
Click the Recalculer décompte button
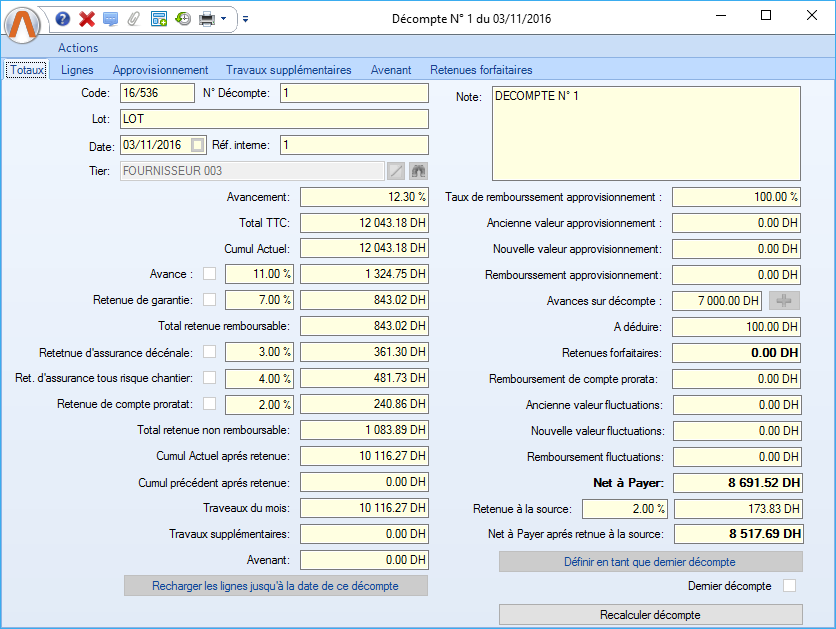[650, 614]
